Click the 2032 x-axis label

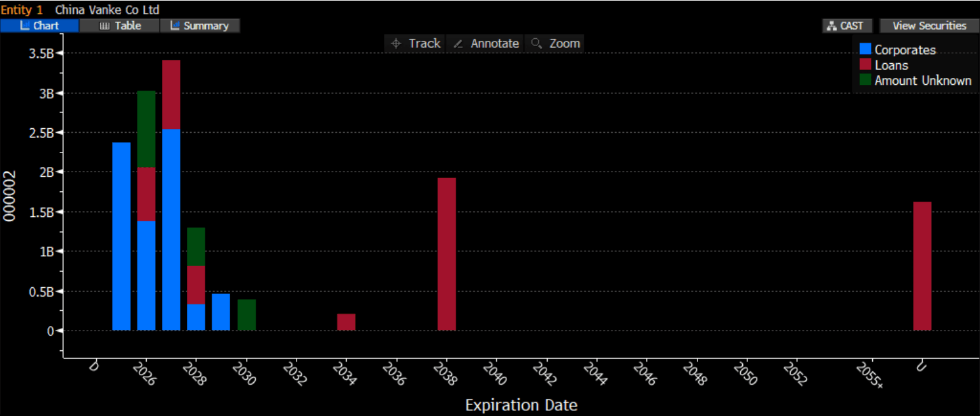tap(294, 374)
